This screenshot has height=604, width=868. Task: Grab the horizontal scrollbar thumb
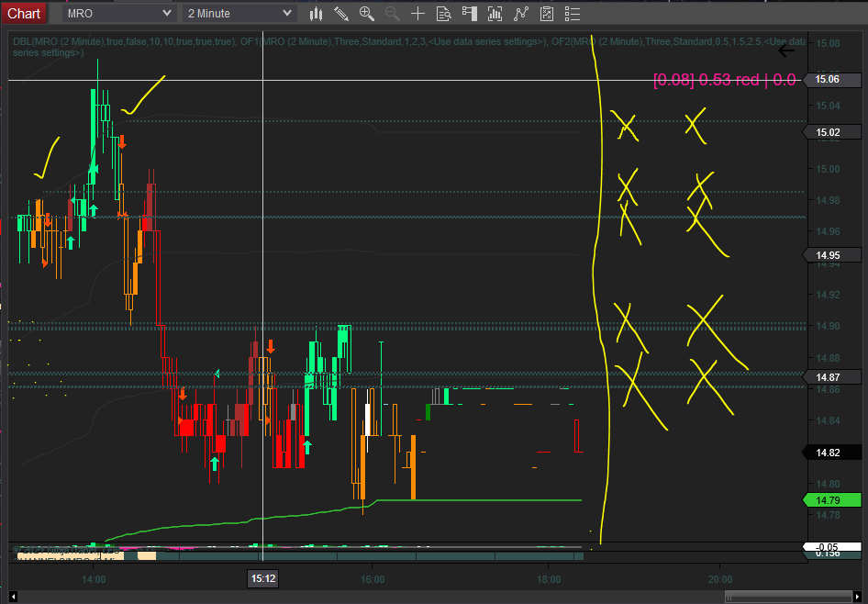click(789, 597)
